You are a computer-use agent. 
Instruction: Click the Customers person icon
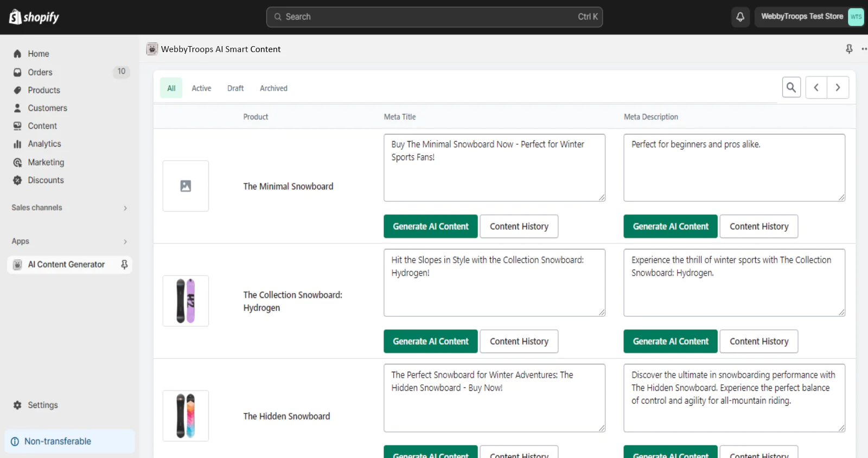click(17, 108)
